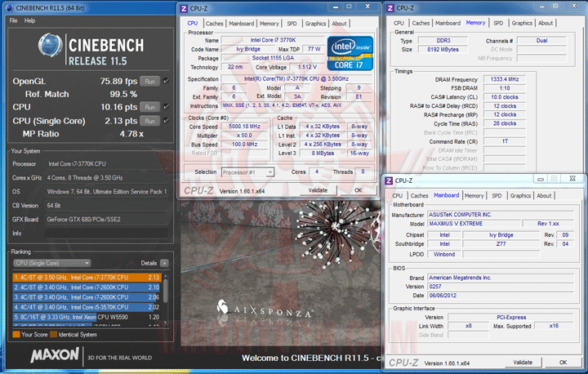Click the MAXON logo at bottom
The width and height of the screenshot is (588, 374).
(56, 355)
